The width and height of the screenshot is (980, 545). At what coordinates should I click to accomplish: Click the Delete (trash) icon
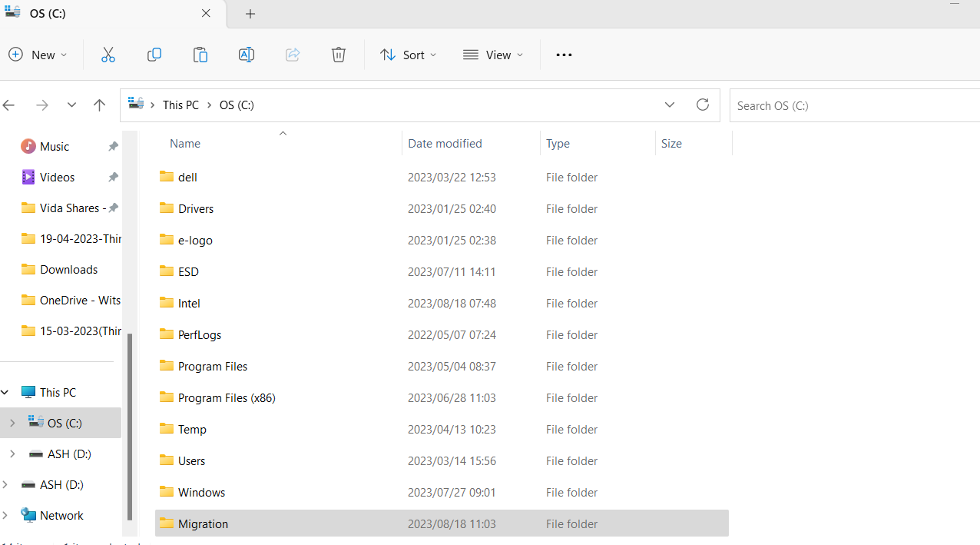pos(338,55)
